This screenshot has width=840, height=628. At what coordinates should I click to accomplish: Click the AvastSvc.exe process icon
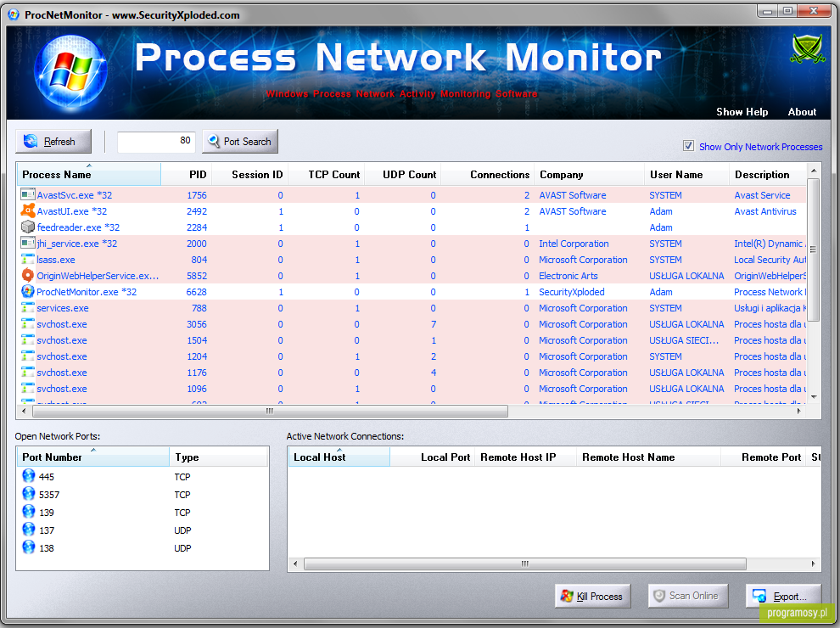(28, 194)
